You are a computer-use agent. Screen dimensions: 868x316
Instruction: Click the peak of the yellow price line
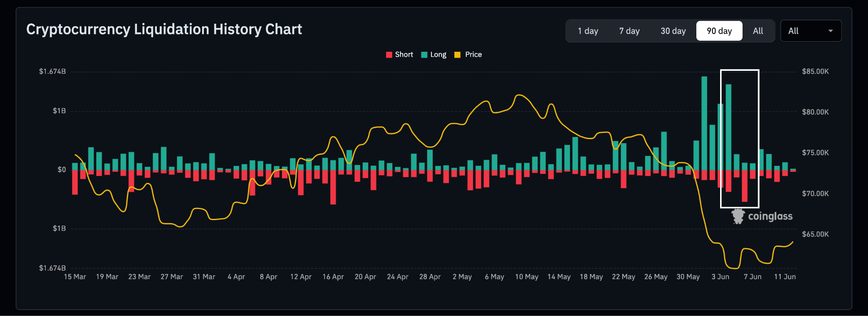tap(519, 95)
